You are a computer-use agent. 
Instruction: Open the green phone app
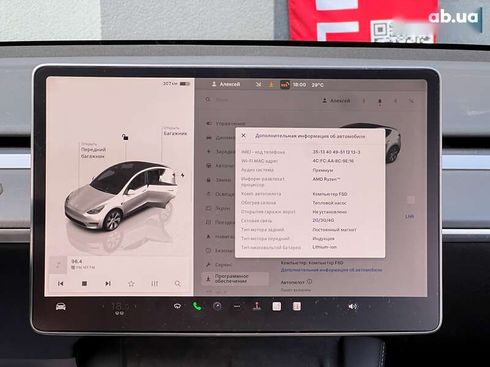click(197, 306)
